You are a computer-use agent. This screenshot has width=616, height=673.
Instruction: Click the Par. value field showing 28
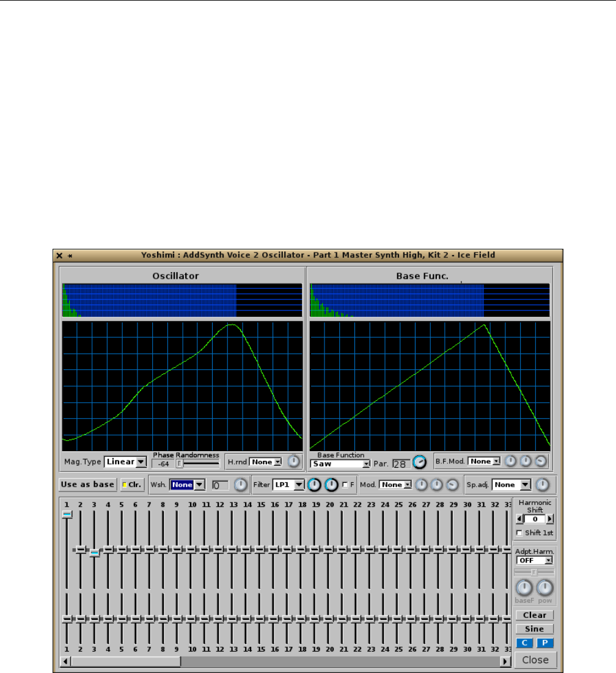(401, 464)
